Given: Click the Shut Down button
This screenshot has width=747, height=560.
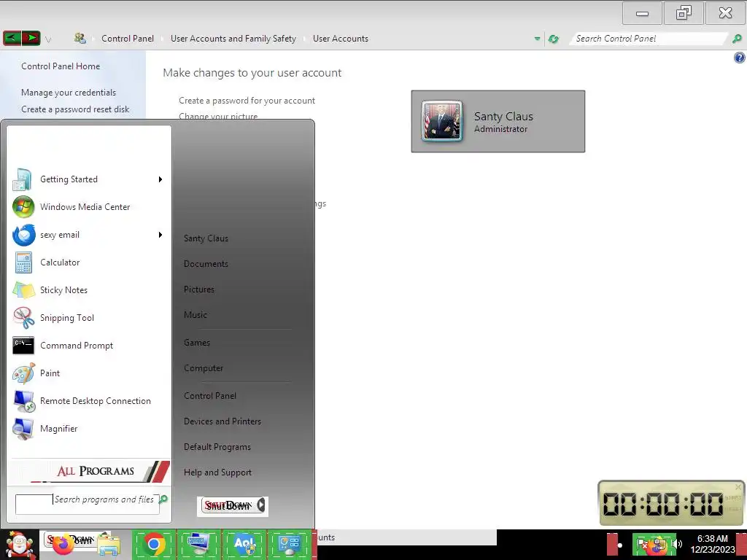Looking at the screenshot, I should 228,505.
